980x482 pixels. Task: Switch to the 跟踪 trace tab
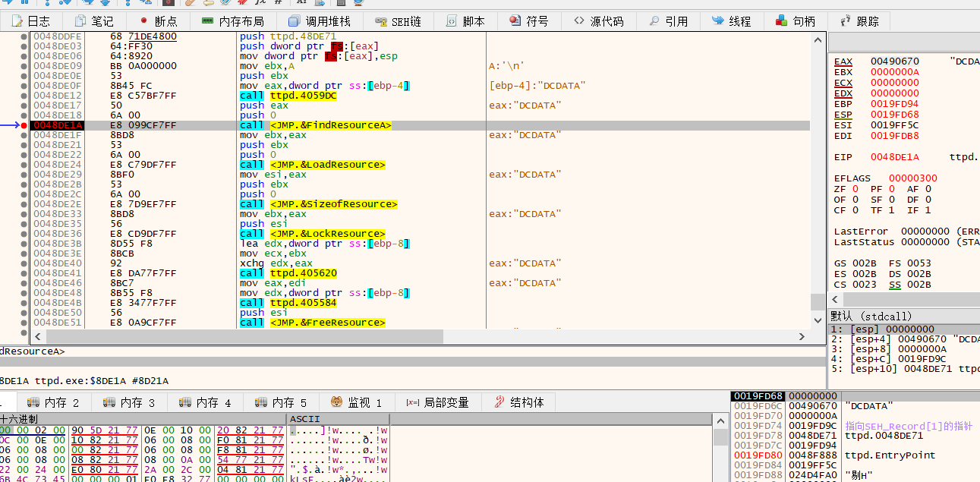coord(859,21)
